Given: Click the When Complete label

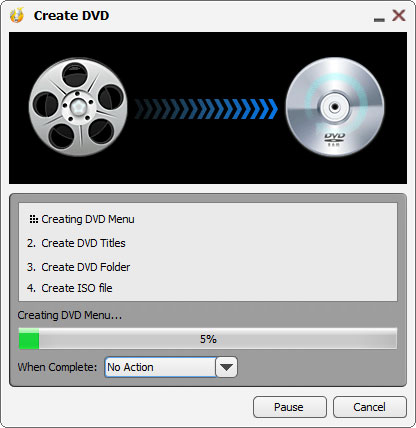Looking at the screenshot, I should tap(57, 367).
